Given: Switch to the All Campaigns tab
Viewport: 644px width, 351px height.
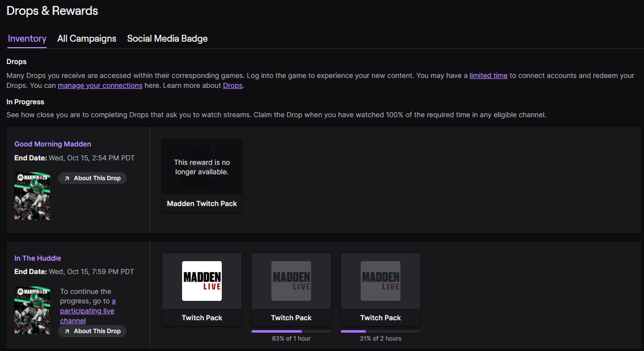Looking at the screenshot, I should [87, 39].
